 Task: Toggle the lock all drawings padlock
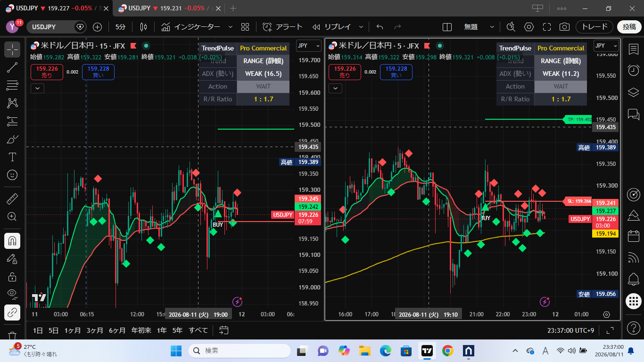12,277
